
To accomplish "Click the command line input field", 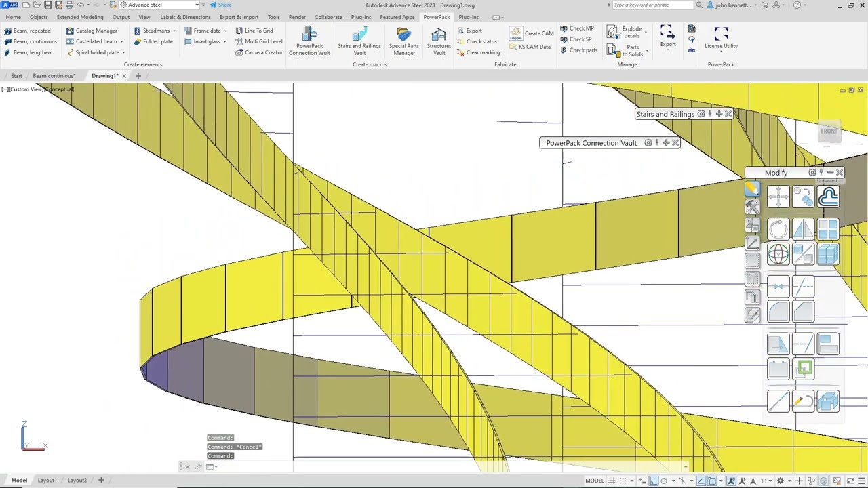I will [448, 466].
